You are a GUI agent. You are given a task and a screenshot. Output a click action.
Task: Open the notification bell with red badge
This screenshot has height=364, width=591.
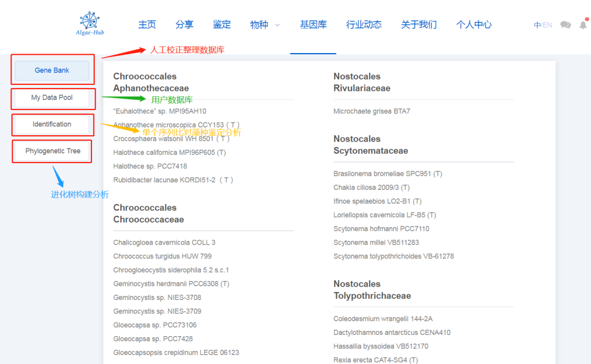(x=583, y=25)
